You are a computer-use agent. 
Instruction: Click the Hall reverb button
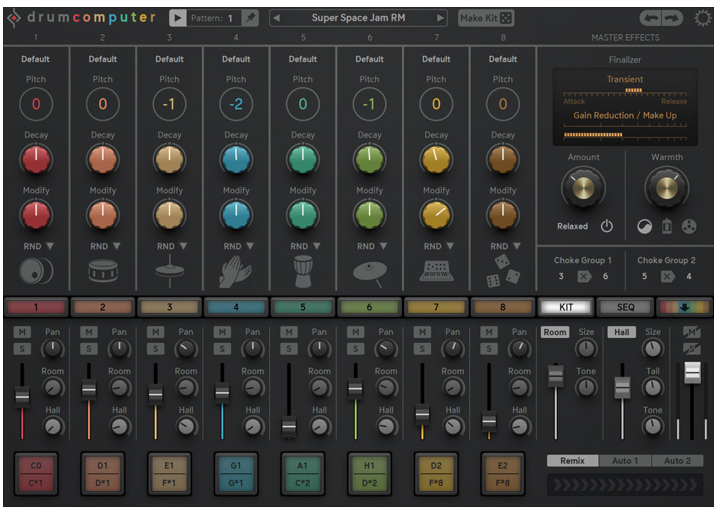(x=622, y=332)
